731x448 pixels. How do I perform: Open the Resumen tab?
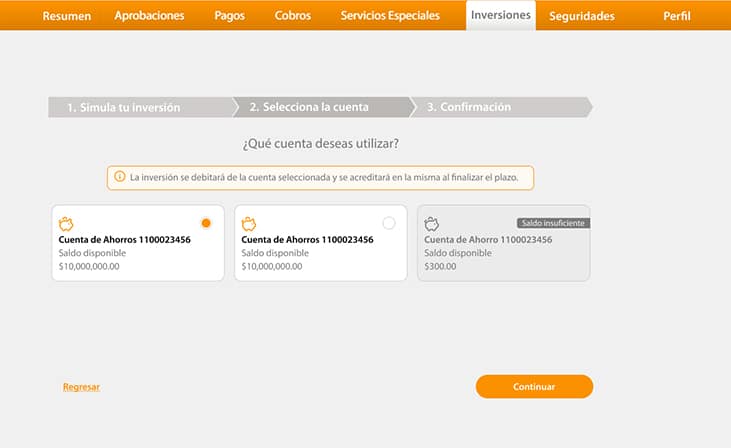(67, 16)
